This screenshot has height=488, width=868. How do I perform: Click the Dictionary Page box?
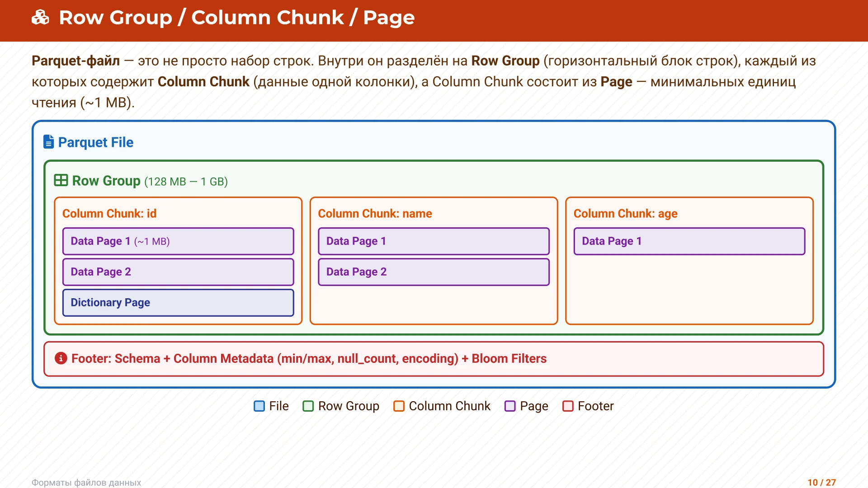178,303
